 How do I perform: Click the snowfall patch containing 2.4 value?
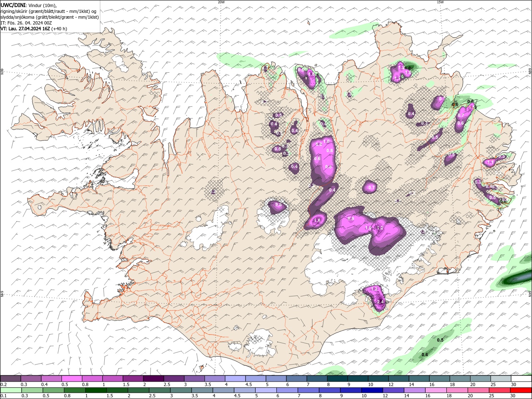[375, 298]
